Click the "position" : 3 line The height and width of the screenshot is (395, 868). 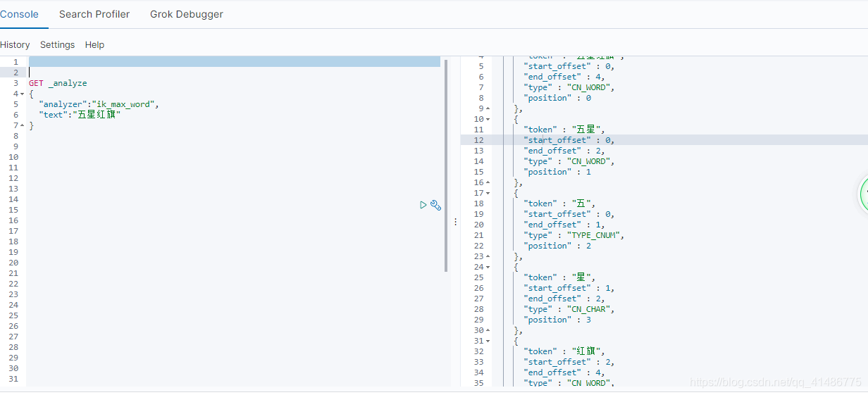tap(557, 320)
